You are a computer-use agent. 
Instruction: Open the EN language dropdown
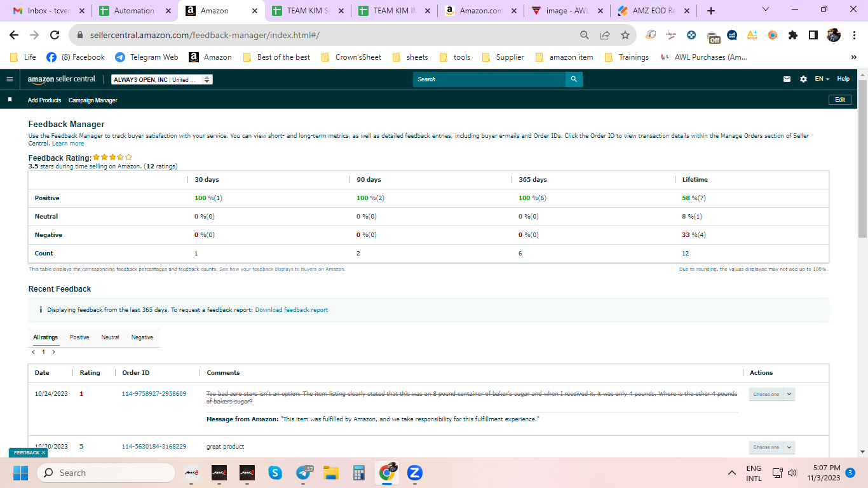pos(822,79)
